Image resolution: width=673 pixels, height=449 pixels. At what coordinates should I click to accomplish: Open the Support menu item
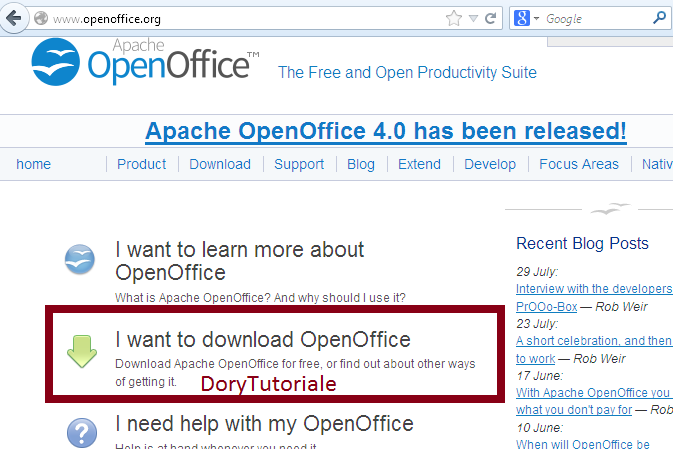[x=299, y=164]
